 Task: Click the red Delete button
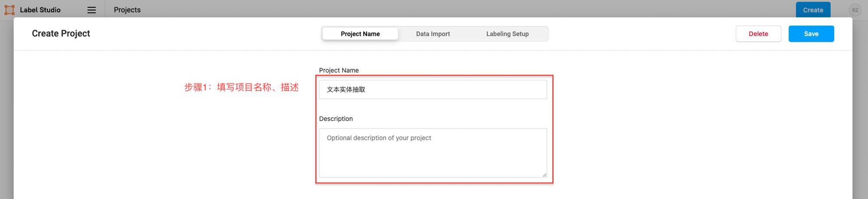point(758,34)
